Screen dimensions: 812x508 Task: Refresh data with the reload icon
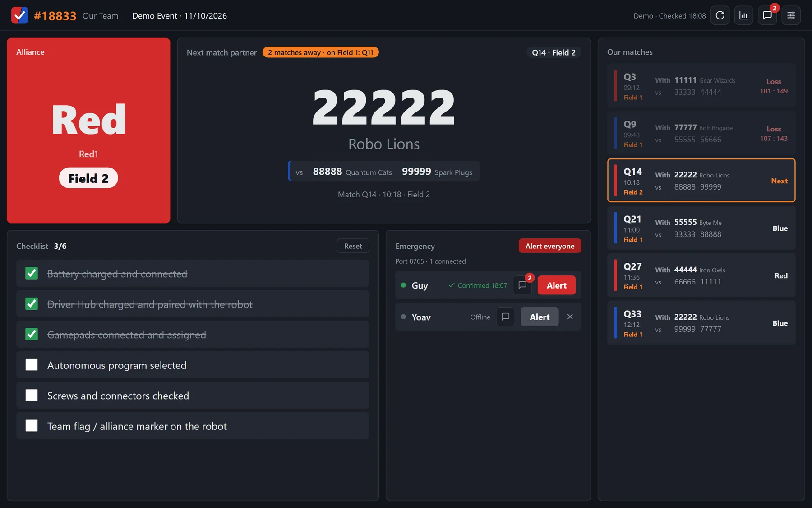[x=720, y=15]
